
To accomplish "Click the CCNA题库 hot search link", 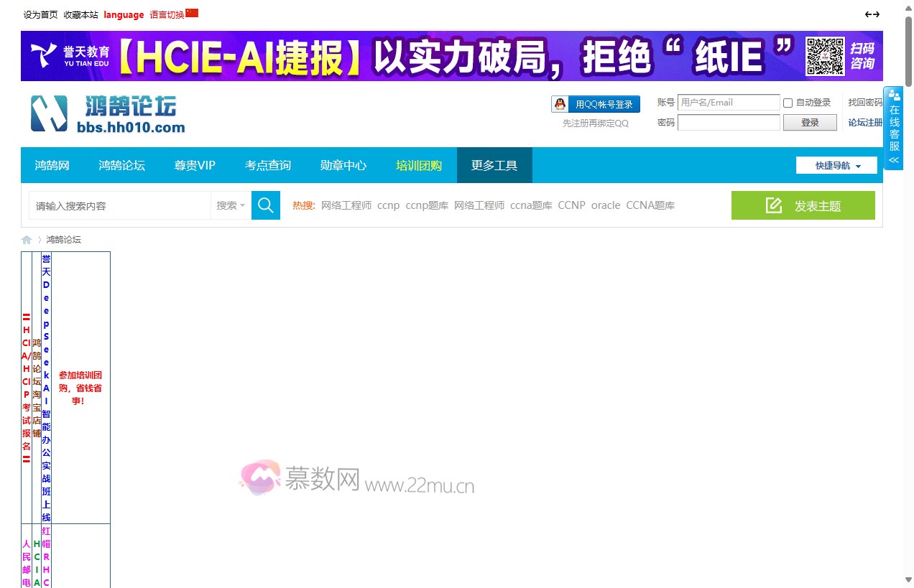I will [x=650, y=205].
